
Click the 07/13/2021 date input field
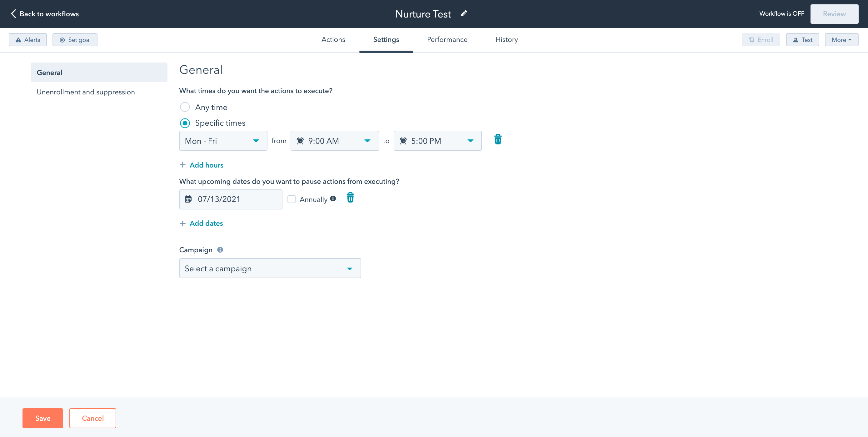coord(231,199)
